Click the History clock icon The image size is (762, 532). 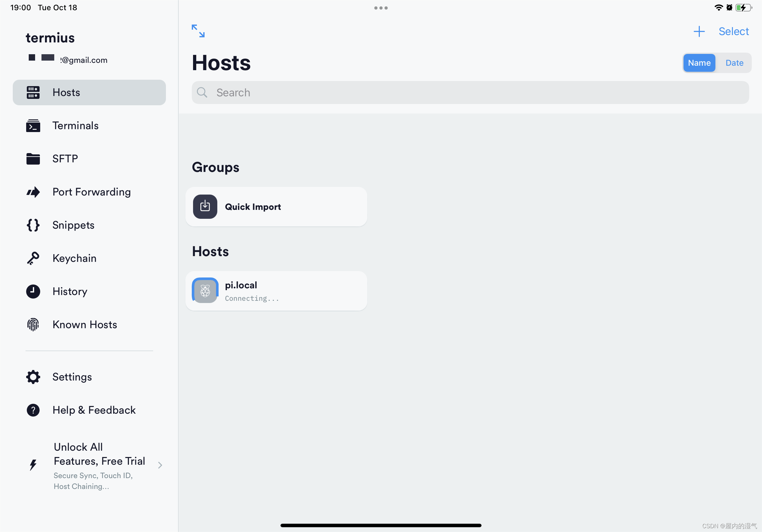click(x=33, y=292)
